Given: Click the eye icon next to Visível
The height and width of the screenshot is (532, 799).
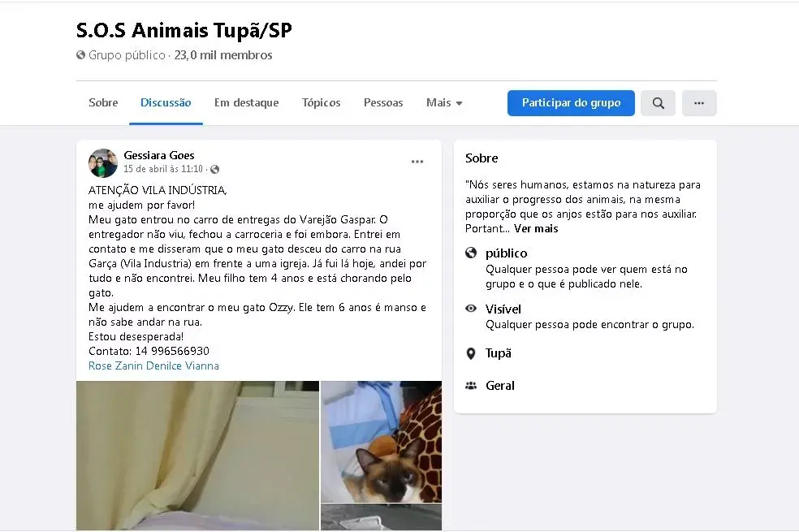Looking at the screenshot, I should point(471,309).
